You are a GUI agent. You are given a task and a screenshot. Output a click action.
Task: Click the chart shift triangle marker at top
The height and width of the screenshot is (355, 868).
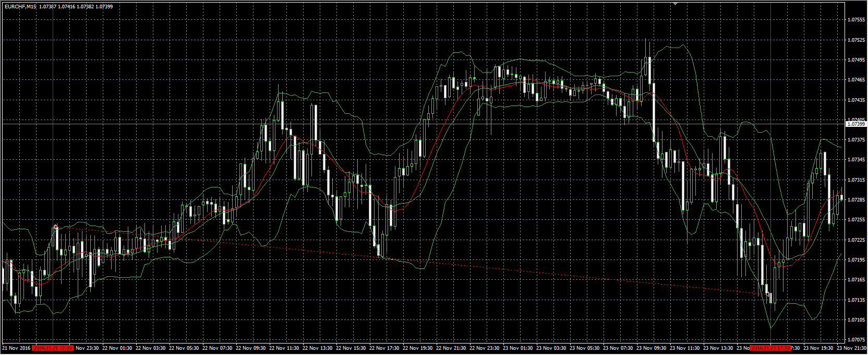click(676, 4)
